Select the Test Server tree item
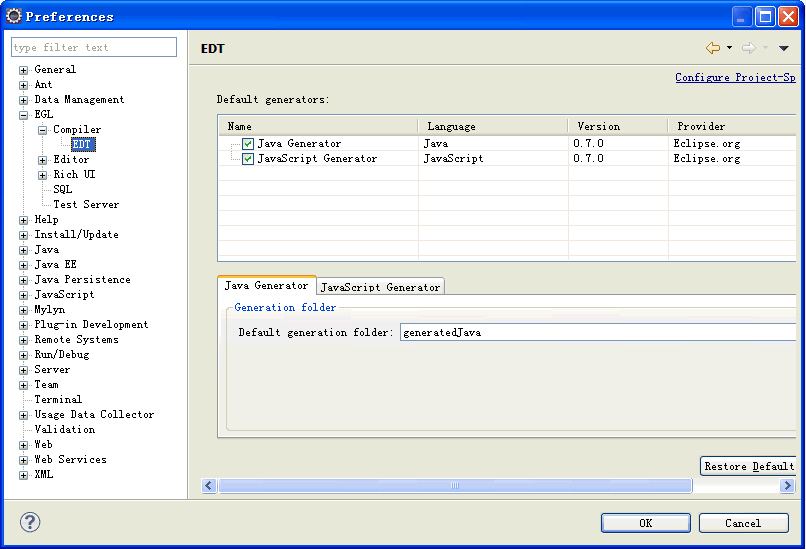Screen dimensions: 806x549 coord(86,205)
